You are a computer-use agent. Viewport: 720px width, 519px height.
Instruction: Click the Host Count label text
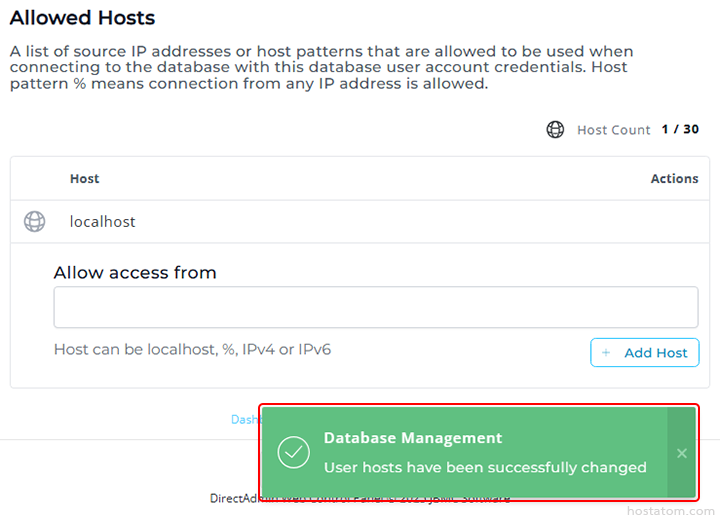tap(613, 130)
